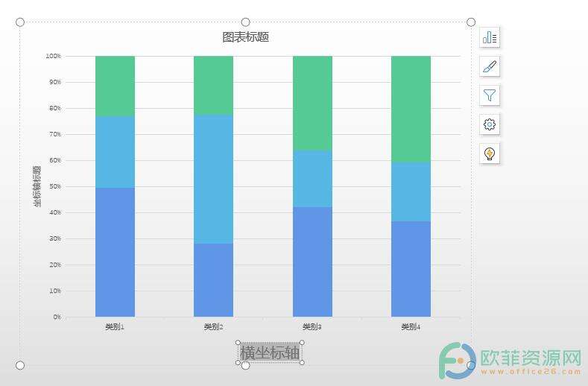588x386 pixels.
Task: Open the chart style brush button
Action: point(490,66)
